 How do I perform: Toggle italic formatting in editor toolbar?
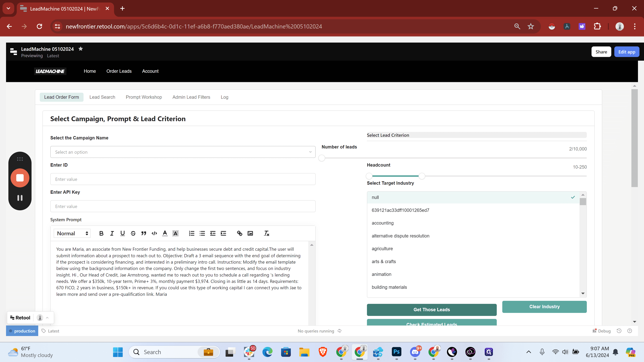coord(112,233)
